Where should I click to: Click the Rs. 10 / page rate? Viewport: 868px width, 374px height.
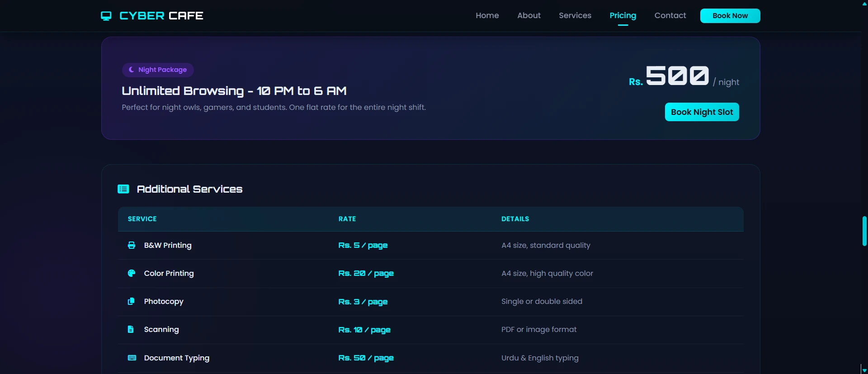[x=364, y=330]
